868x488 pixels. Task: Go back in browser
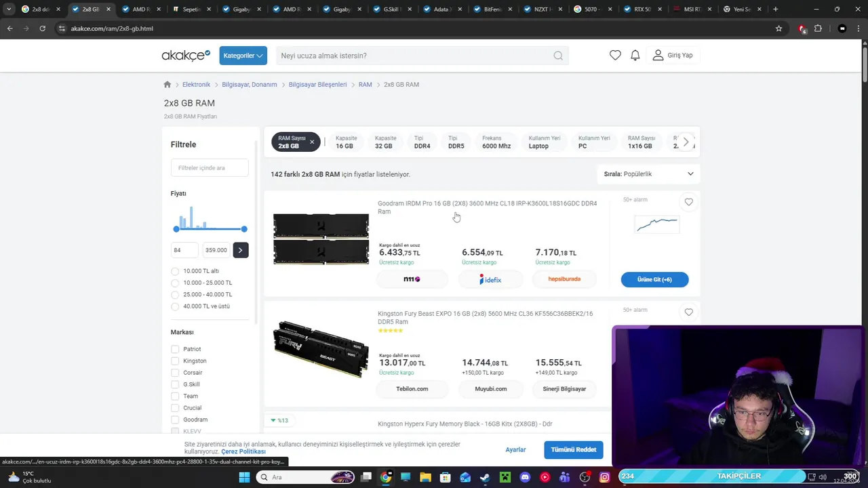(x=9, y=28)
